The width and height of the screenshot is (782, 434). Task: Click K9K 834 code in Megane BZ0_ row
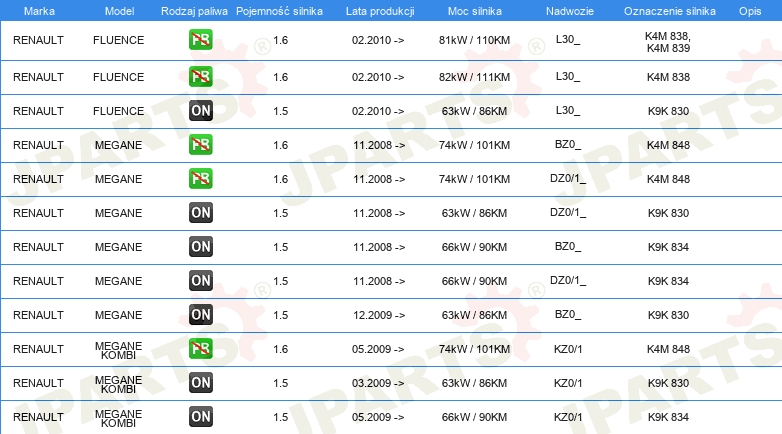pos(668,247)
